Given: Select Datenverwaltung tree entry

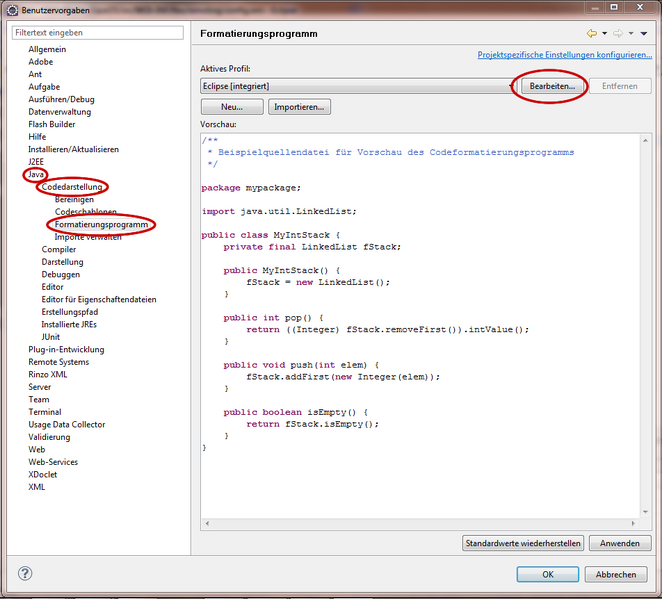Looking at the screenshot, I should 60,112.
